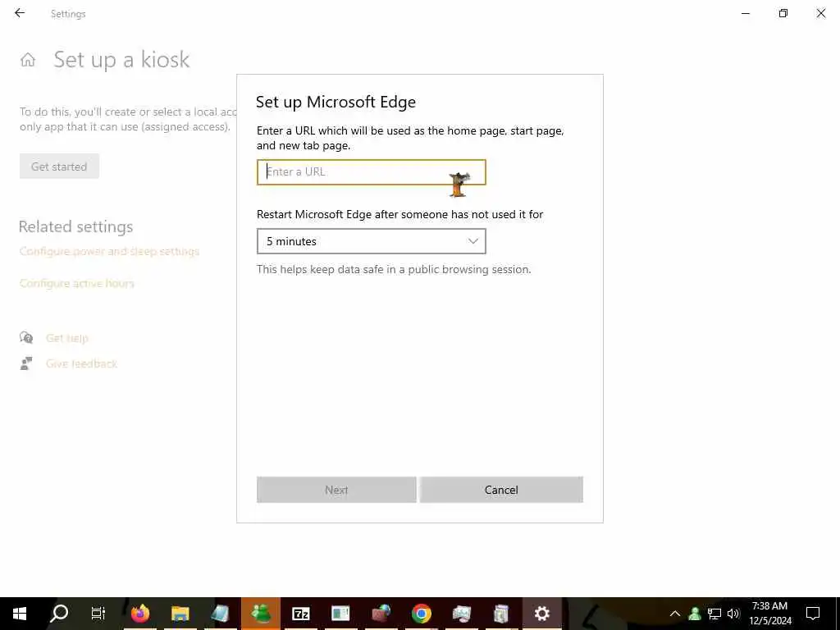Open network status tray icon

714,614
